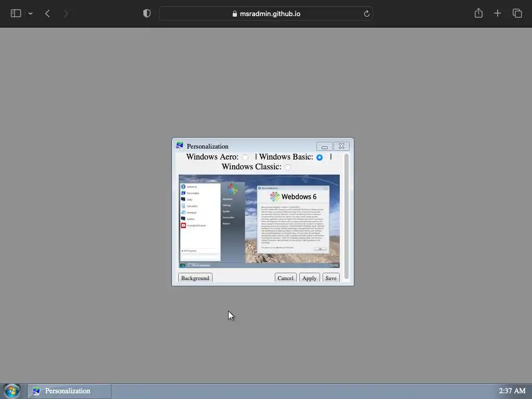This screenshot has height=399, width=532.
Task: Click the Windows Basic label text
Action: [286, 157]
